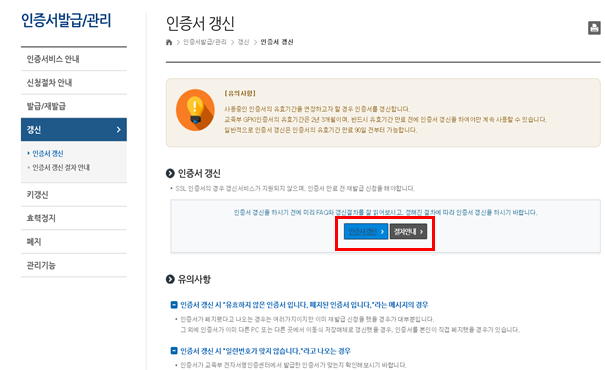Open 관리기능 sidebar menu
Viewport: 605px width, 370px height.
tap(74, 265)
